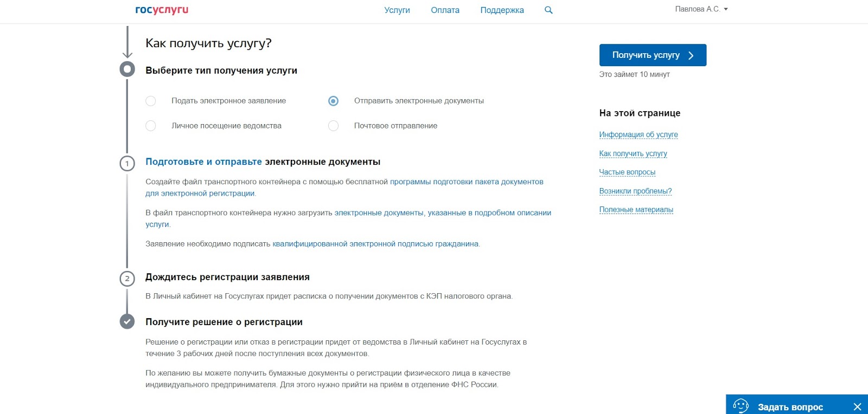This screenshot has width=868, height=414.
Task: Open Подготовьте и отправьте link
Action: coord(203,161)
